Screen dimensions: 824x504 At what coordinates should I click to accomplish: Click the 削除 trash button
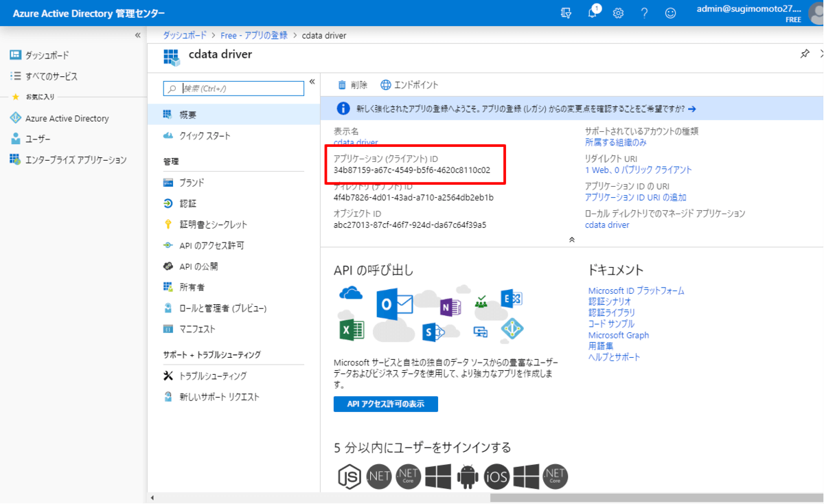point(352,85)
